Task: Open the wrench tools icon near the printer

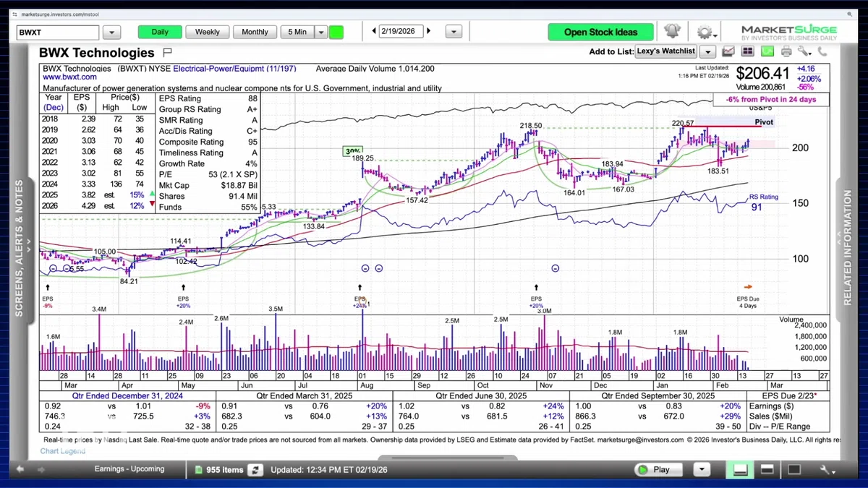Action: tap(804, 51)
